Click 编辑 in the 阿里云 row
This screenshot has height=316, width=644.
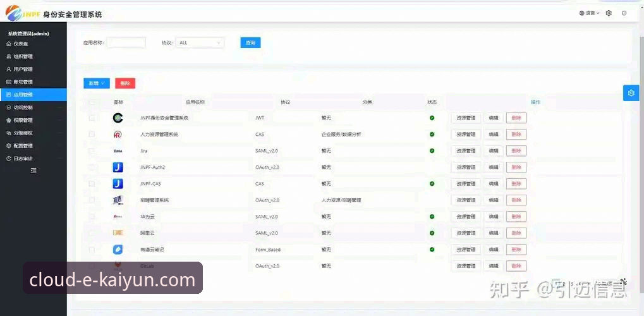[x=493, y=233]
